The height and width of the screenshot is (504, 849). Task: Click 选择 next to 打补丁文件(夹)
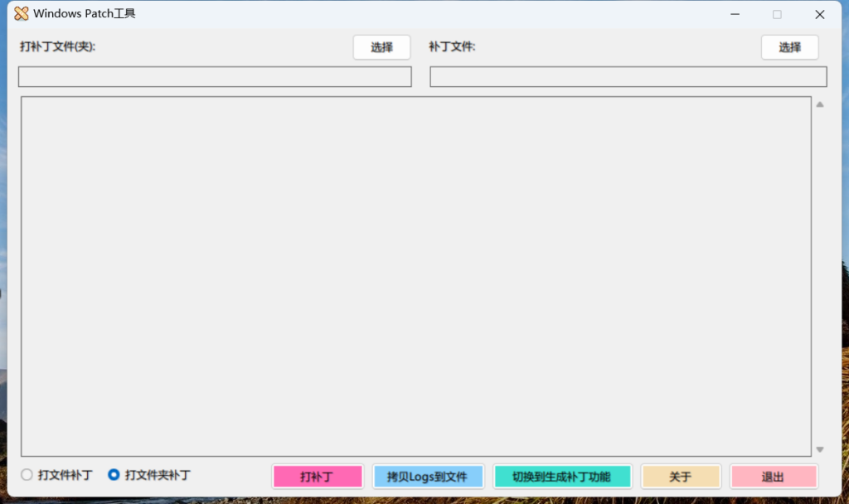tap(381, 47)
